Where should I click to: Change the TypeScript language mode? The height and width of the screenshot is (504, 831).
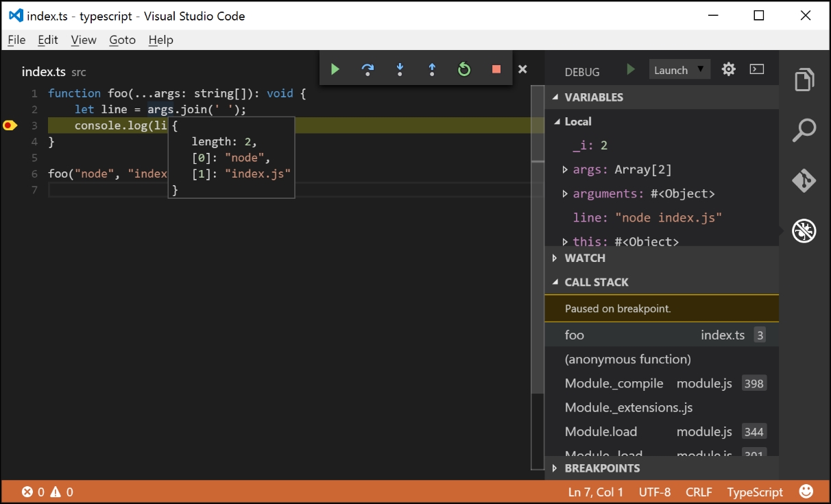click(x=755, y=492)
